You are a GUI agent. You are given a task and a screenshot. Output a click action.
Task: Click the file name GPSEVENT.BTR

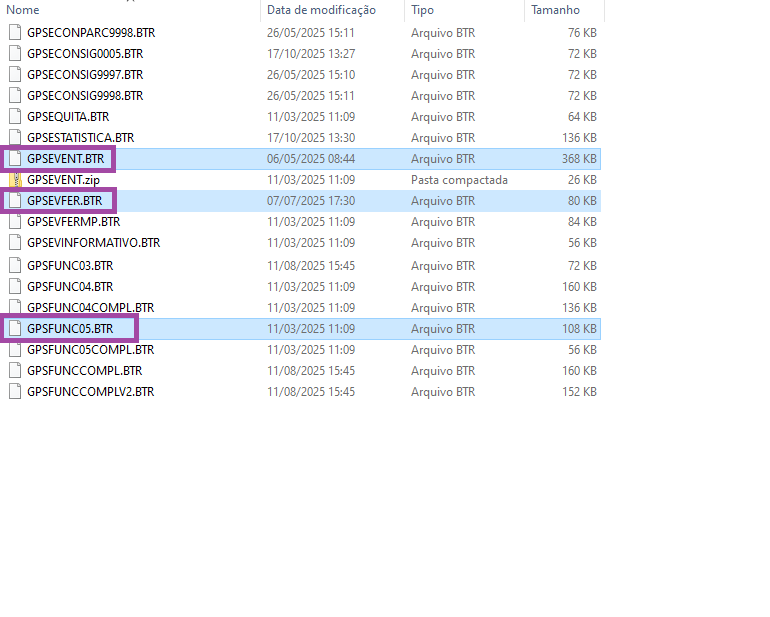[x=65, y=159]
